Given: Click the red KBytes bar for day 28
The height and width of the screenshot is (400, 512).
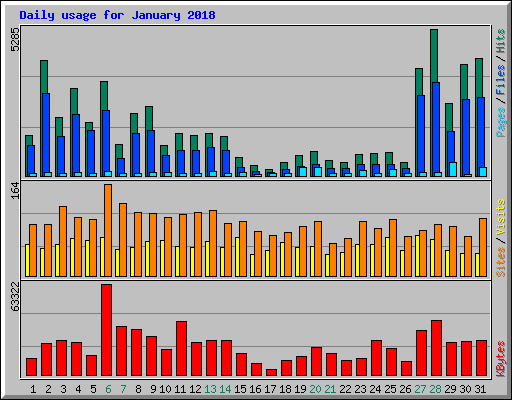Looking at the screenshot, I should pyautogui.click(x=437, y=348).
